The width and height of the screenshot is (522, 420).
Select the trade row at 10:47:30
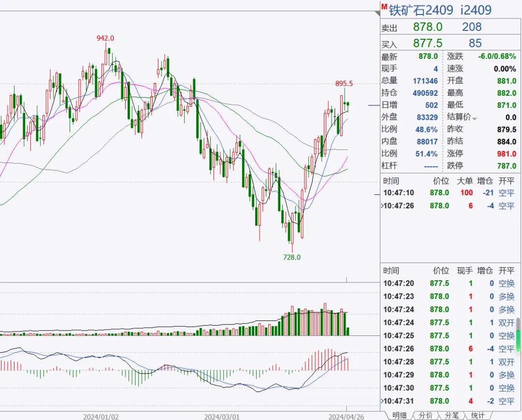click(x=449, y=388)
